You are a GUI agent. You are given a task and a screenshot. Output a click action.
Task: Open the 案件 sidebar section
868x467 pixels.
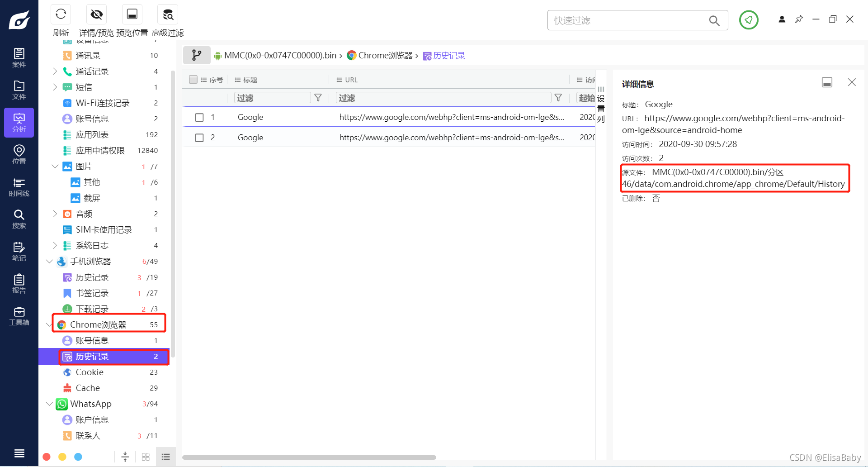pos(19,58)
